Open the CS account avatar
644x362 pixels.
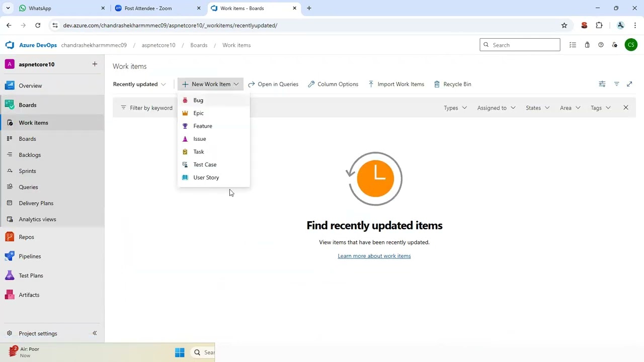630,45
